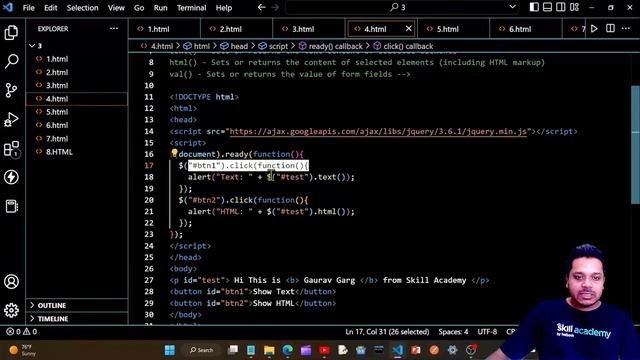Open 7.html in the Explorer tree
This screenshot has width=640, height=360.
pos(77,138)
